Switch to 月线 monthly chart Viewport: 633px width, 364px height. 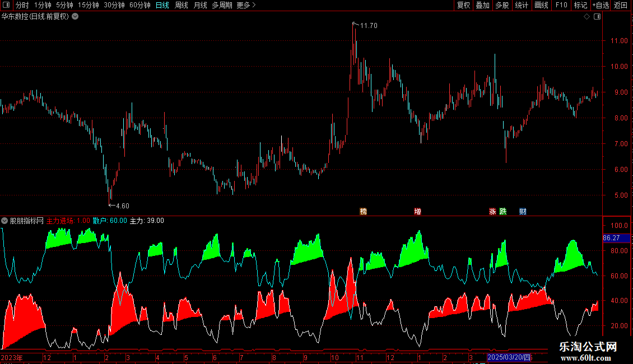pyautogui.click(x=200, y=5)
